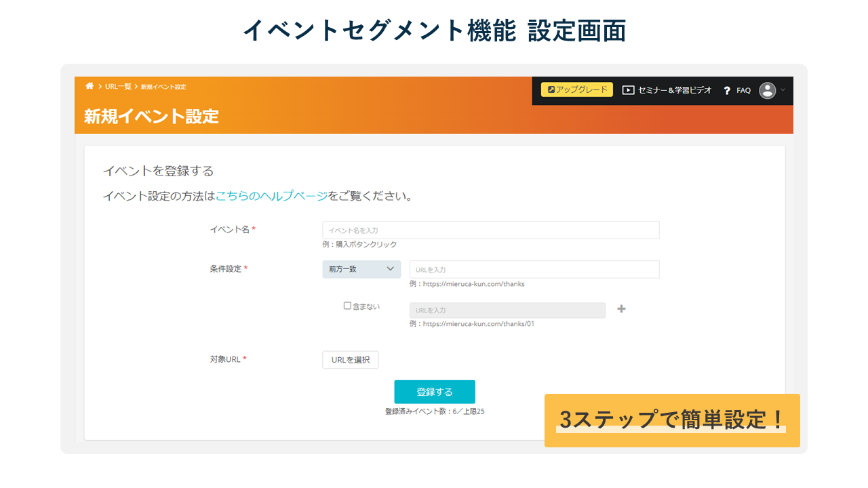This screenshot has height=488, width=868.
Task: Click the URLを選択 button
Action: coord(351,360)
